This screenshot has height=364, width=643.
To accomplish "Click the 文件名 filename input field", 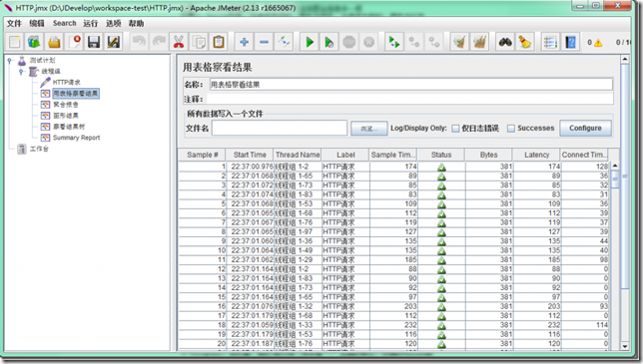I will point(280,129).
